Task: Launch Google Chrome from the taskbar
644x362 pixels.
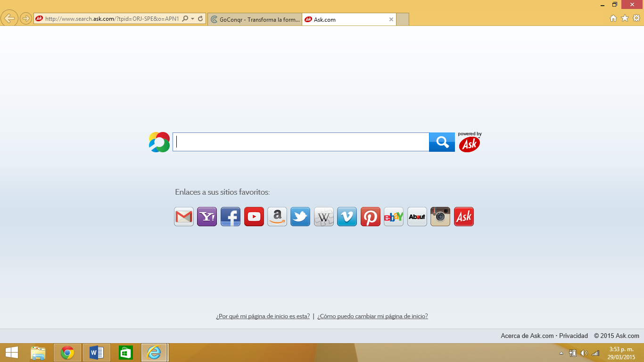Action: pos(67,353)
